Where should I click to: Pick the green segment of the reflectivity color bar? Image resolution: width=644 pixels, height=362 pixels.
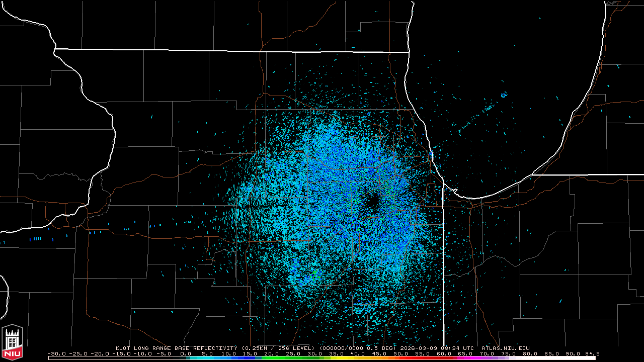(x=289, y=358)
